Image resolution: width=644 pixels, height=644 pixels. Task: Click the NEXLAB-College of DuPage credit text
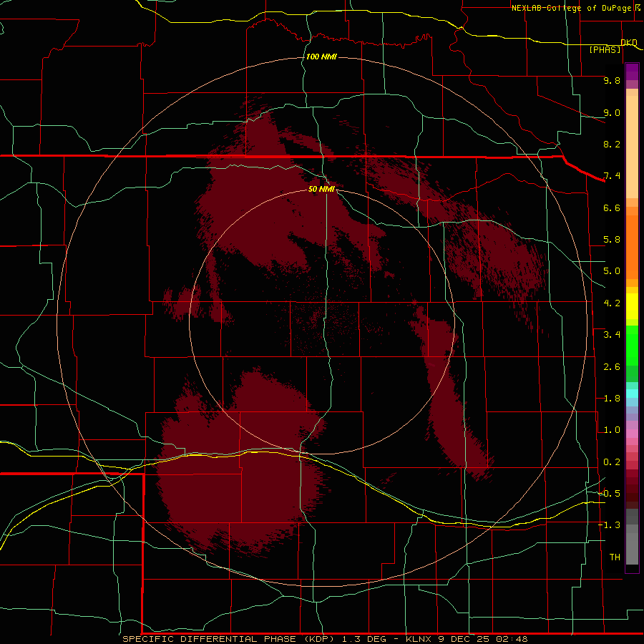[572, 8]
